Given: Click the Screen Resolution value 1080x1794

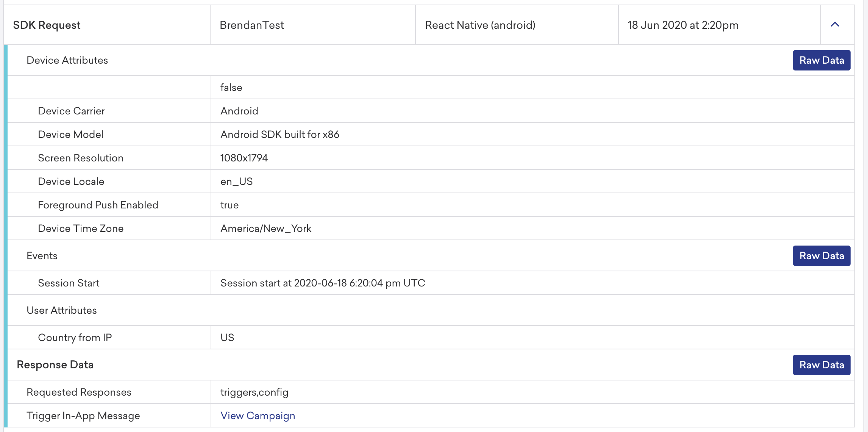Looking at the screenshot, I should (244, 158).
